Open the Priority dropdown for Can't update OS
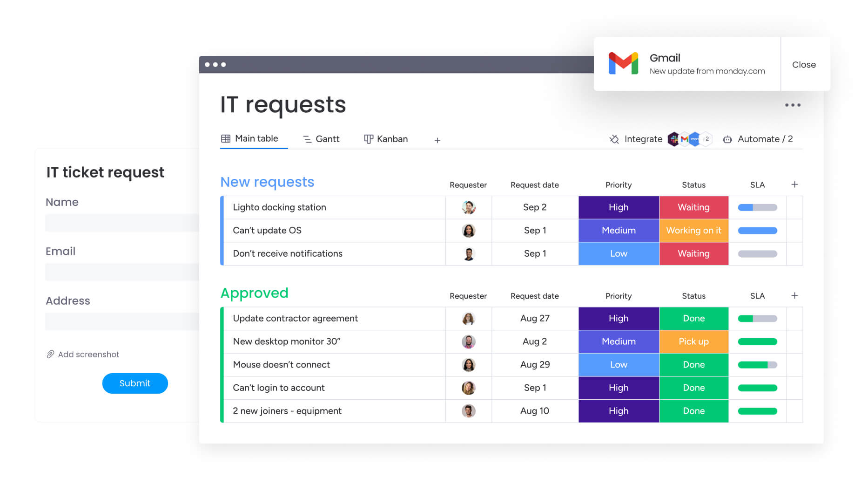Viewport: 868px width, 478px height. coord(618,230)
